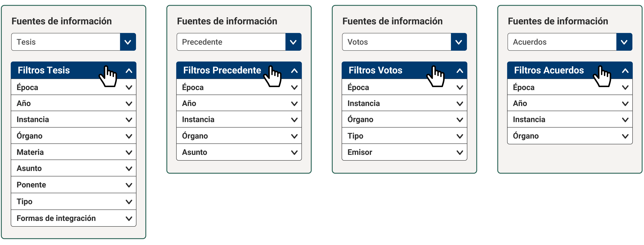Open the Acuerdos source dropdown arrow
This screenshot has width=644, height=245.
point(624,42)
